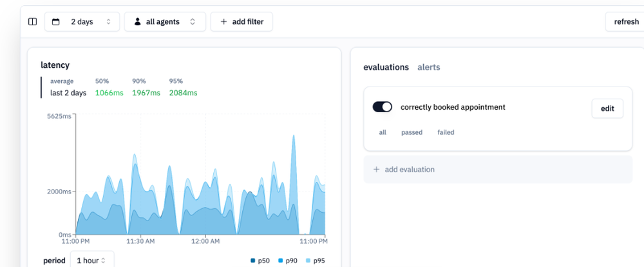Disable the correctly booked appointment toggle
644x267 pixels.
point(383,107)
